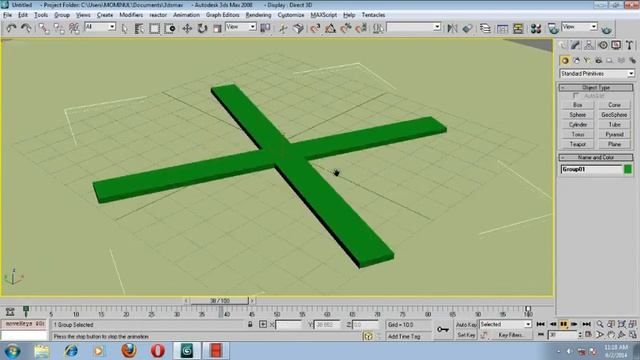
Task: Toggle Keyboard Shortcut Override icon
Action: pyautogui.click(x=298, y=28)
